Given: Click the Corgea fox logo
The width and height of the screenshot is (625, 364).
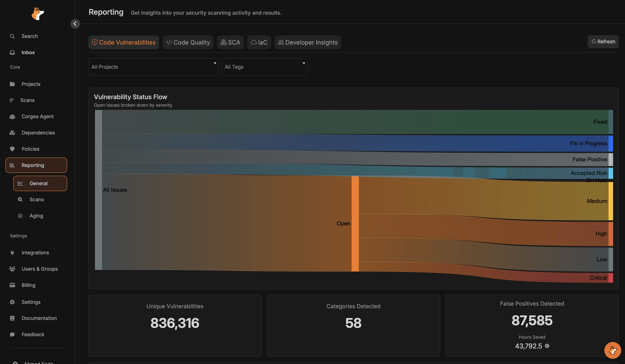Looking at the screenshot, I should click(x=37, y=13).
